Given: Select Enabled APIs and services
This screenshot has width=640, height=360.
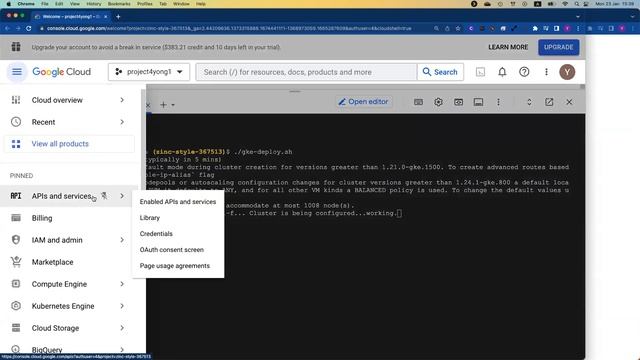Looking at the screenshot, I should pyautogui.click(x=178, y=202).
